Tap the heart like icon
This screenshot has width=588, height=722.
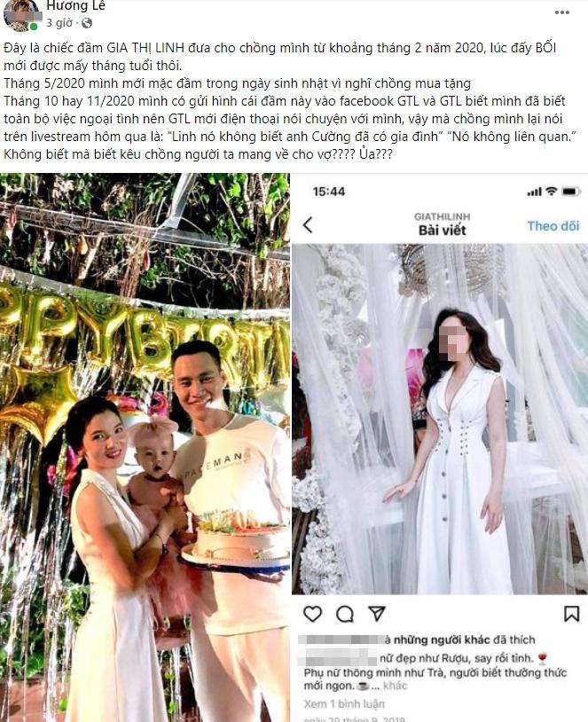point(313,613)
